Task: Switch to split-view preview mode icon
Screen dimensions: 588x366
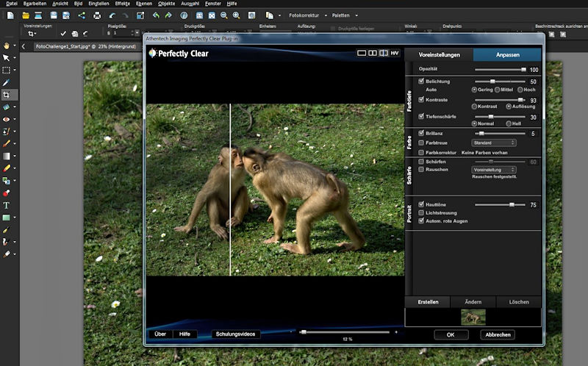Action: click(x=383, y=53)
